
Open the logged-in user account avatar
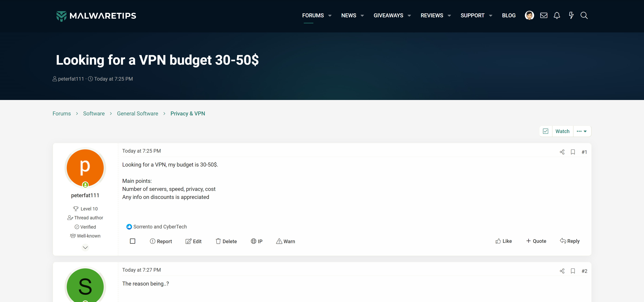529,16
